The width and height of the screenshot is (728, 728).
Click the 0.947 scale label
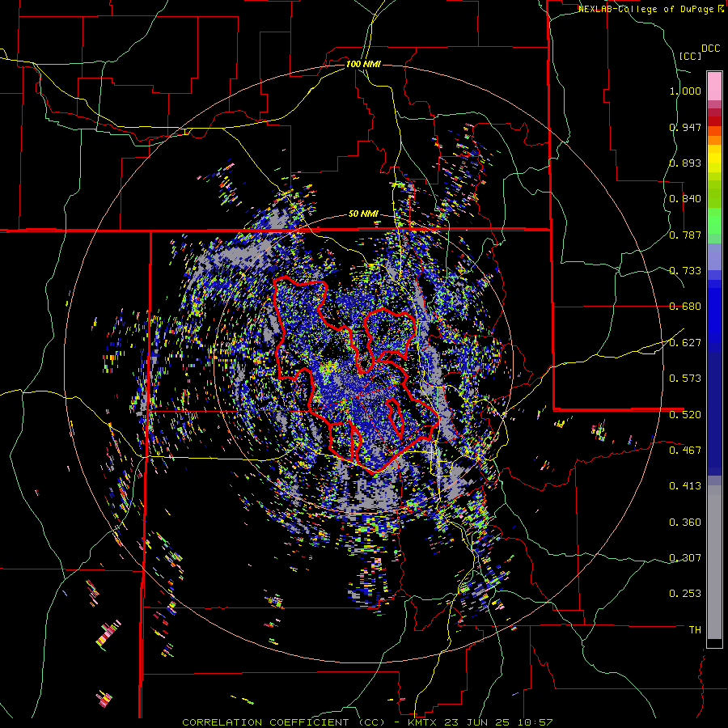(685, 127)
